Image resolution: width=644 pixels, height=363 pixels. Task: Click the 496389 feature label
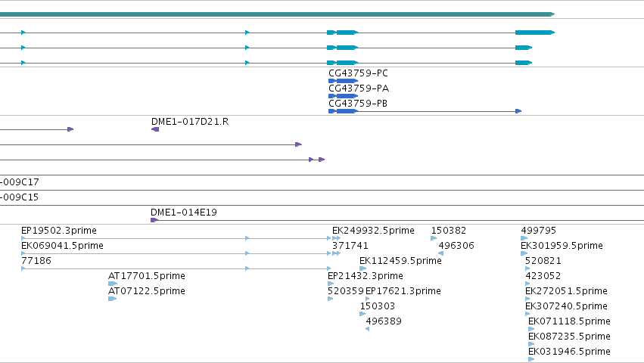384,321
